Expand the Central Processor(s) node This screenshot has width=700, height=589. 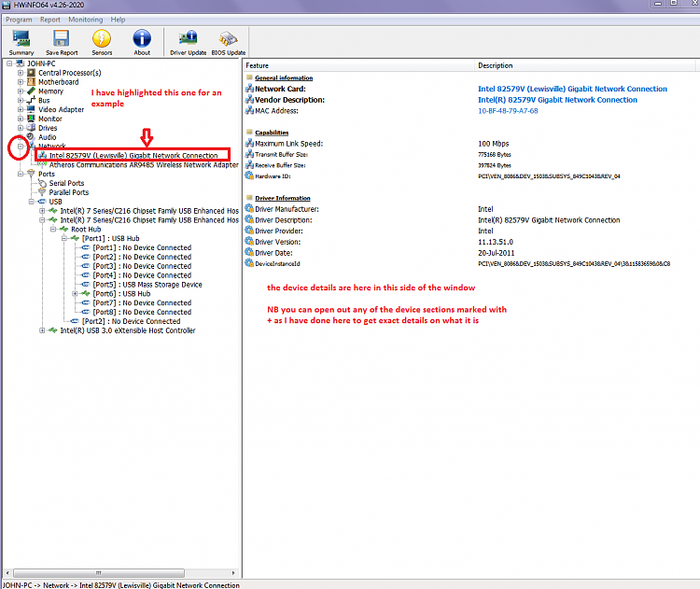[x=21, y=72]
